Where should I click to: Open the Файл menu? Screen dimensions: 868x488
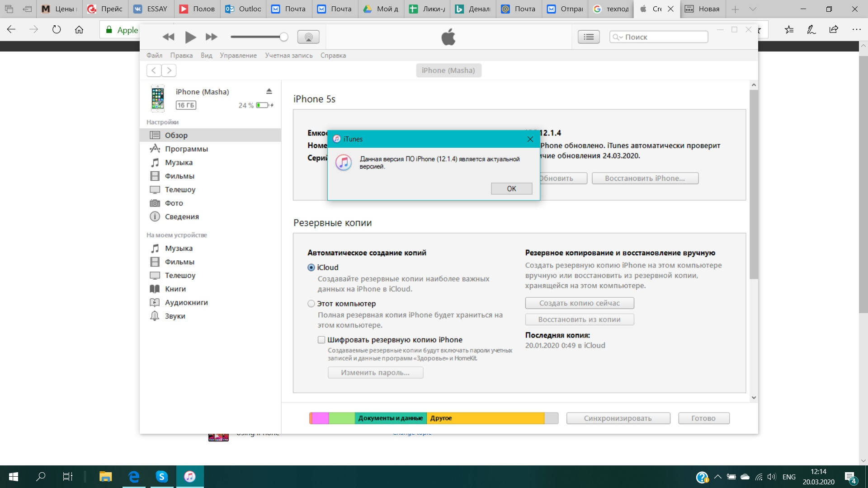point(154,55)
